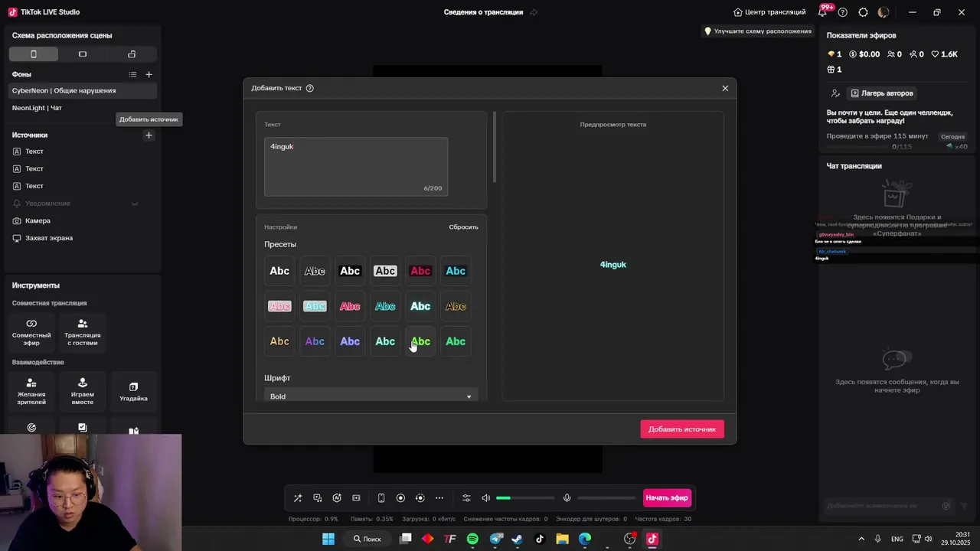Choose the white hollow outline Abc preset

click(x=315, y=271)
